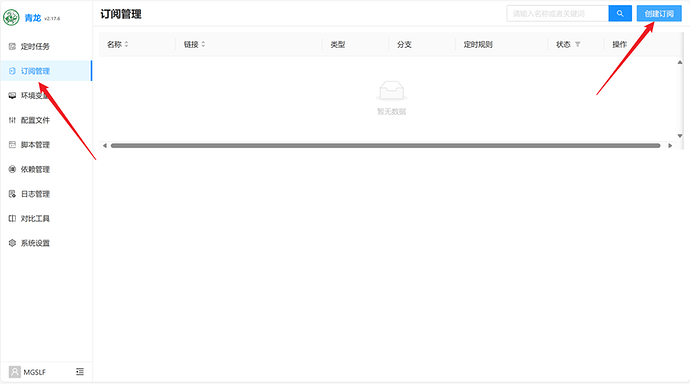This screenshot has height=384, width=690.
Task: Open the 状态 column filter
Action: (x=578, y=44)
